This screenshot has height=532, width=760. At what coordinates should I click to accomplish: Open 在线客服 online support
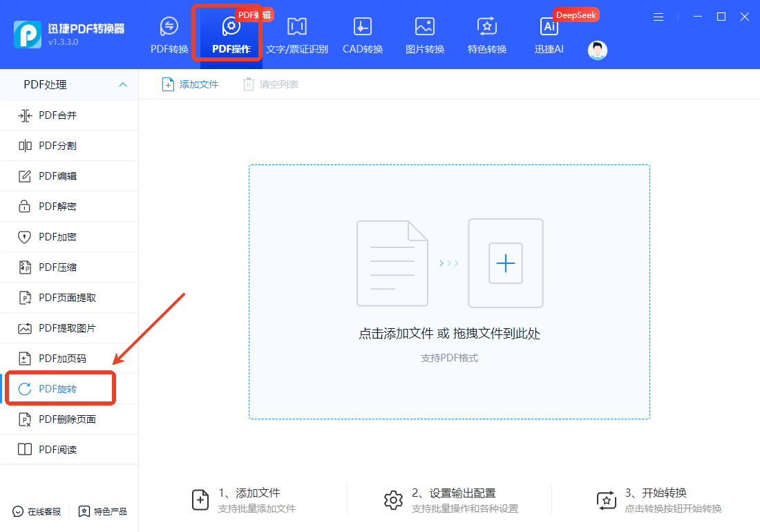click(x=37, y=512)
